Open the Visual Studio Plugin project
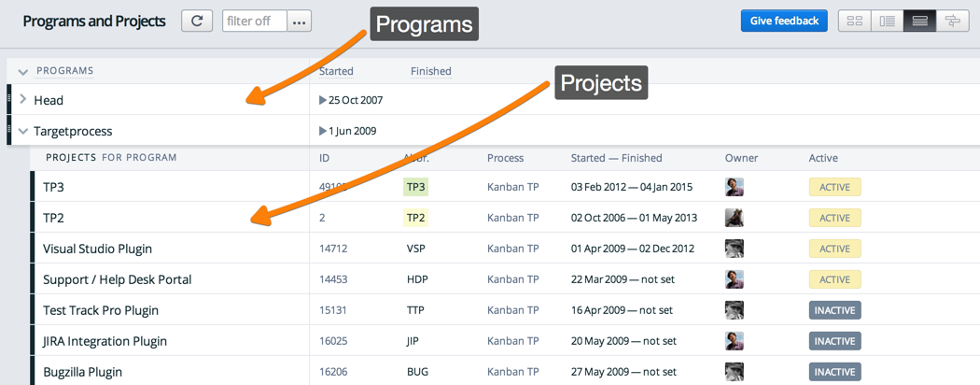The image size is (980, 385). (x=97, y=249)
